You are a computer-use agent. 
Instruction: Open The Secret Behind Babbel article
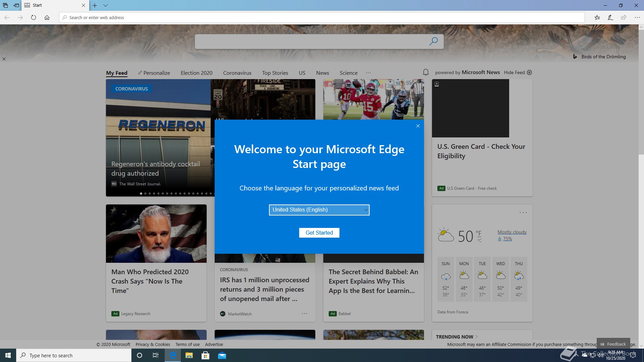pyautogui.click(x=373, y=281)
